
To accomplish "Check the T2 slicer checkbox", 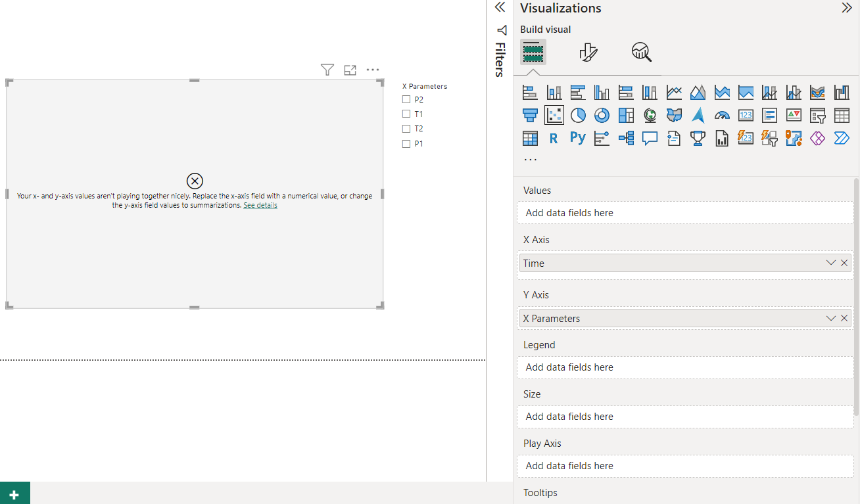I will click(x=406, y=129).
